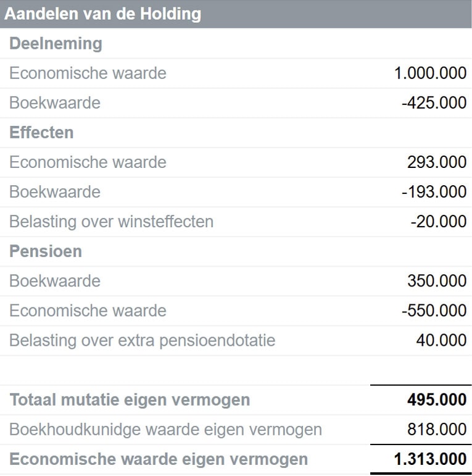The image size is (472, 476).
Task: Select the -20.000 tax amount
Action: click(438, 222)
